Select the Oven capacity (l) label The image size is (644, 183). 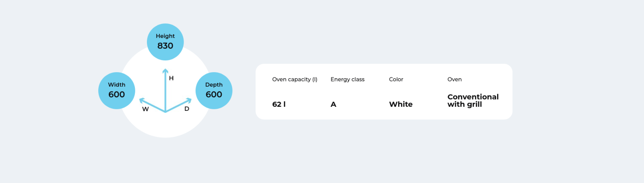point(295,79)
